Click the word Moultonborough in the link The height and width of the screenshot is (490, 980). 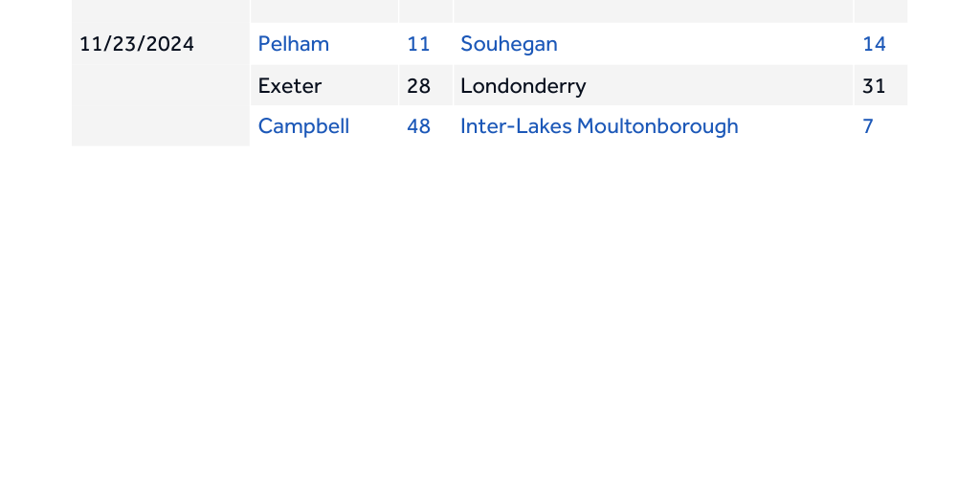(657, 126)
